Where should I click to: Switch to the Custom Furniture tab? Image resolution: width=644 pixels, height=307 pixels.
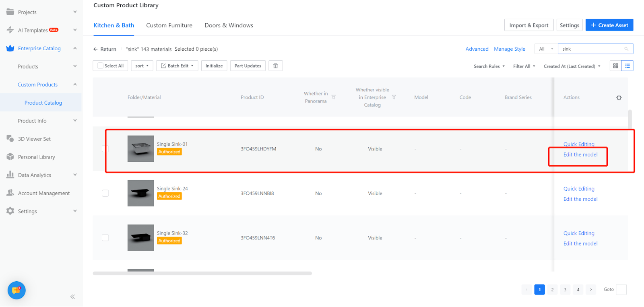click(169, 25)
